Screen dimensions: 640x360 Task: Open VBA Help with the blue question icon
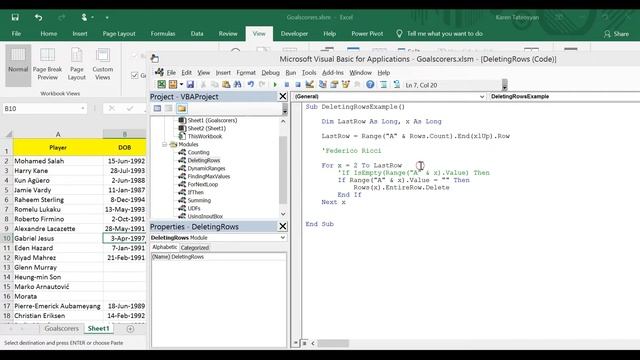coord(370,84)
